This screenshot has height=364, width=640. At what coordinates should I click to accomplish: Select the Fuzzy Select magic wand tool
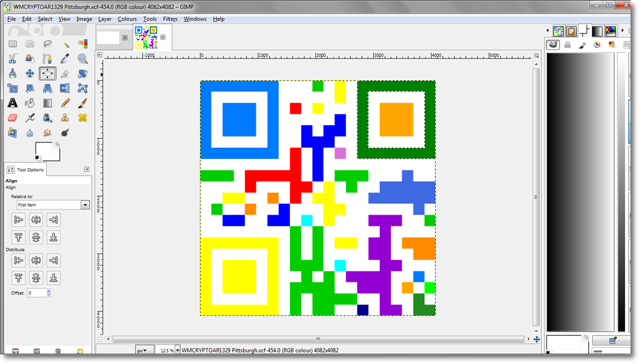pos(65,44)
